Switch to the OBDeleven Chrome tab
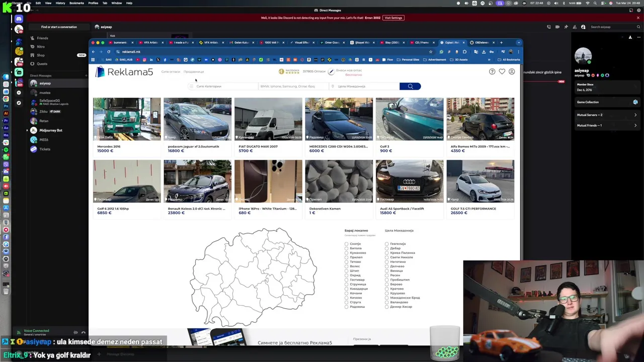Image resolution: width=644 pixels, height=362 pixels. [483, 43]
